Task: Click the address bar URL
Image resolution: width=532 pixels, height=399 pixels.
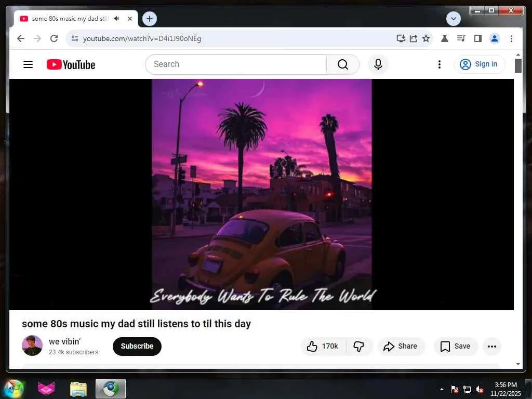Action: point(142,38)
